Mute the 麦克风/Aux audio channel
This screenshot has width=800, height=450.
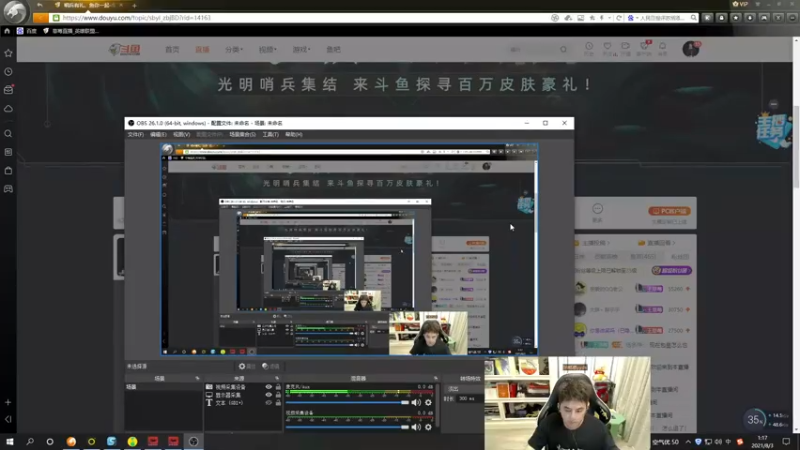[416, 403]
